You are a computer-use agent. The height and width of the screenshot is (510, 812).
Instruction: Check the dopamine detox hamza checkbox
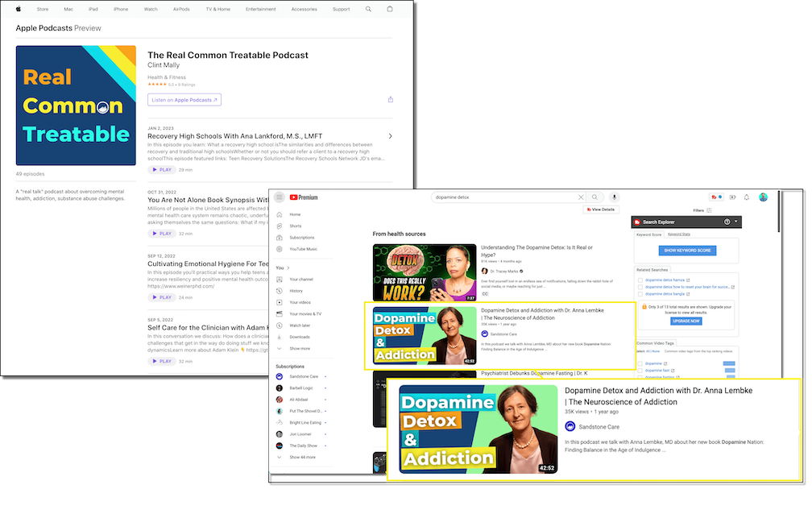[x=640, y=280]
